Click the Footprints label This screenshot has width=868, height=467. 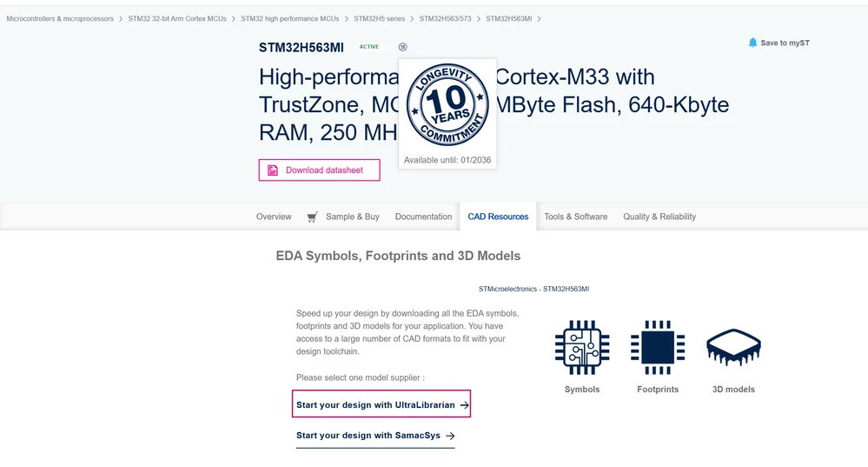click(x=658, y=390)
